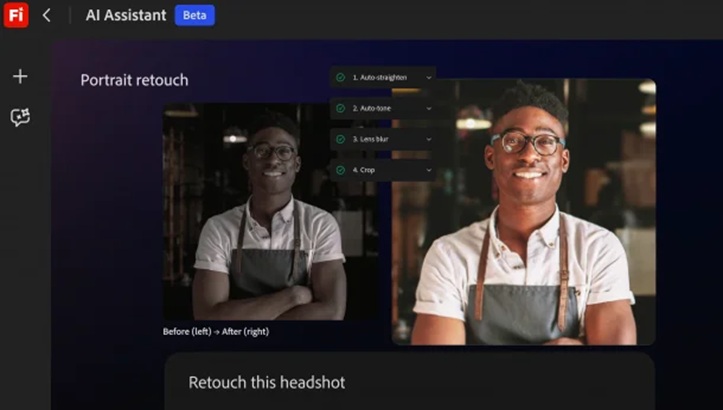Expand the Lens blur step chevron
Screen dimensions: 723x410
point(428,139)
